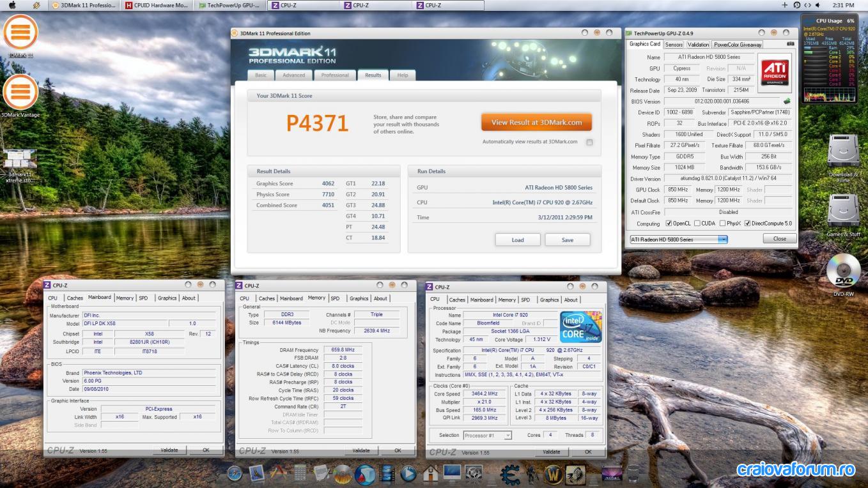This screenshot has width=868, height=488.
Task: Click the Close button in GPU-Z
Action: point(780,238)
